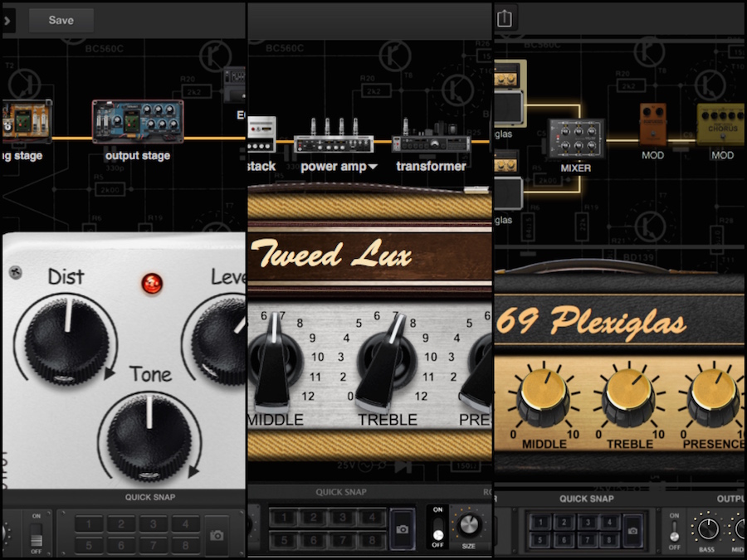This screenshot has height=560, width=747.
Task: Select the orange MOD pedal
Action: coord(652,124)
